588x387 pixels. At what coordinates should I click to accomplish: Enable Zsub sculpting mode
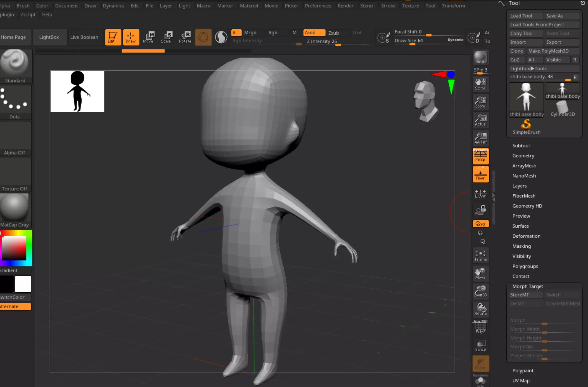333,33
